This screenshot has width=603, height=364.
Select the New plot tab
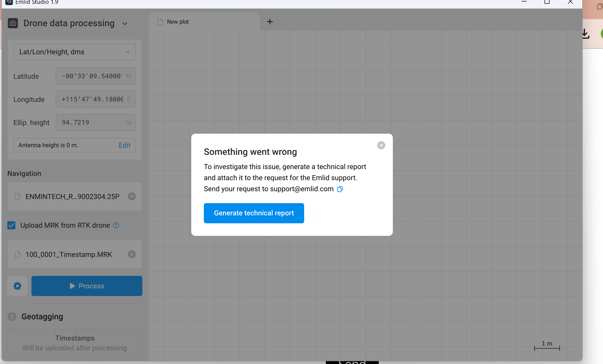click(204, 22)
